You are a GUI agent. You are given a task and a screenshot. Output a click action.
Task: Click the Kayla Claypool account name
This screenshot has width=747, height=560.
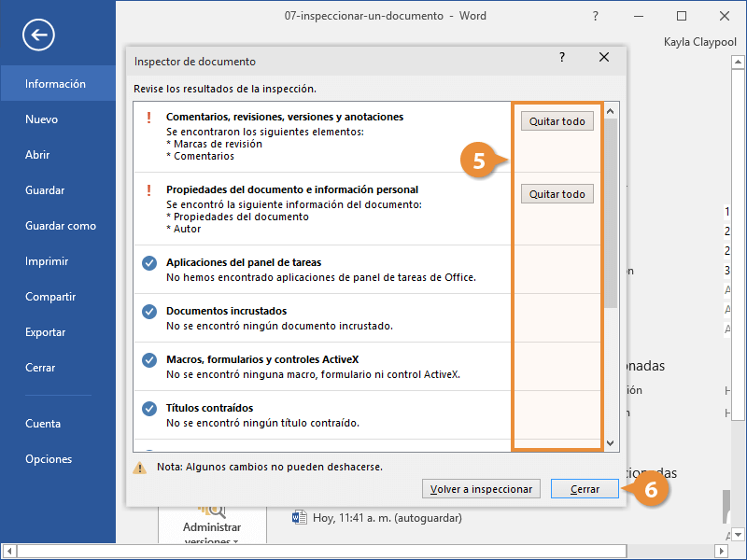(699, 42)
